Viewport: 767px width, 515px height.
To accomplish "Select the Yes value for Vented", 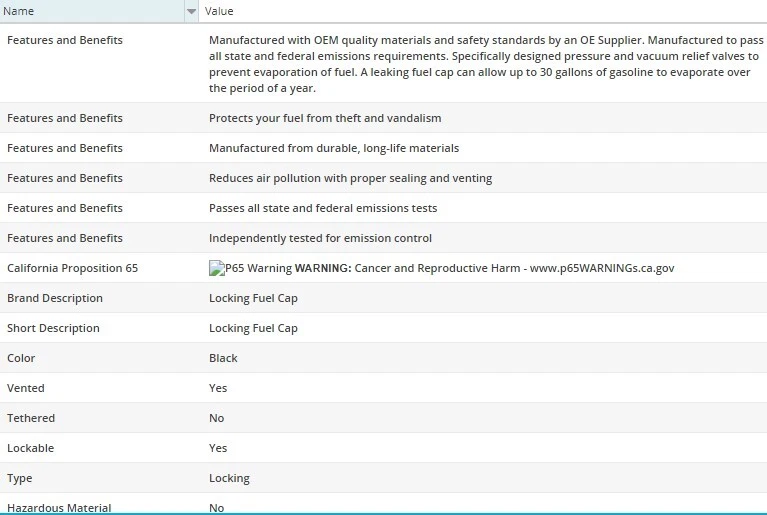I will click(x=218, y=388).
